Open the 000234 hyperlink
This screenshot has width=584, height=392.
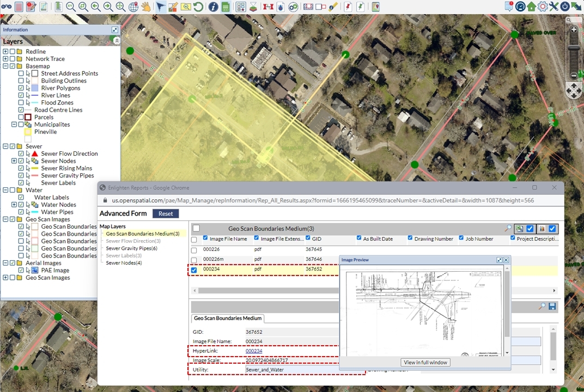pyautogui.click(x=254, y=351)
